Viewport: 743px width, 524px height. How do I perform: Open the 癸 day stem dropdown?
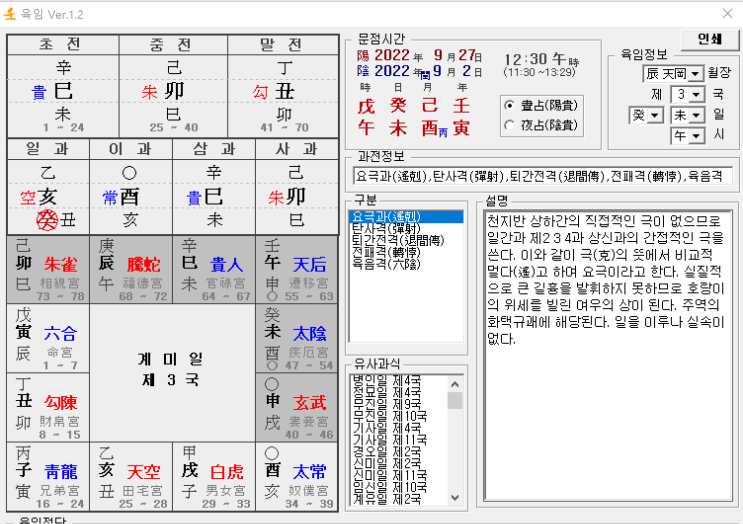coord(654,115)
